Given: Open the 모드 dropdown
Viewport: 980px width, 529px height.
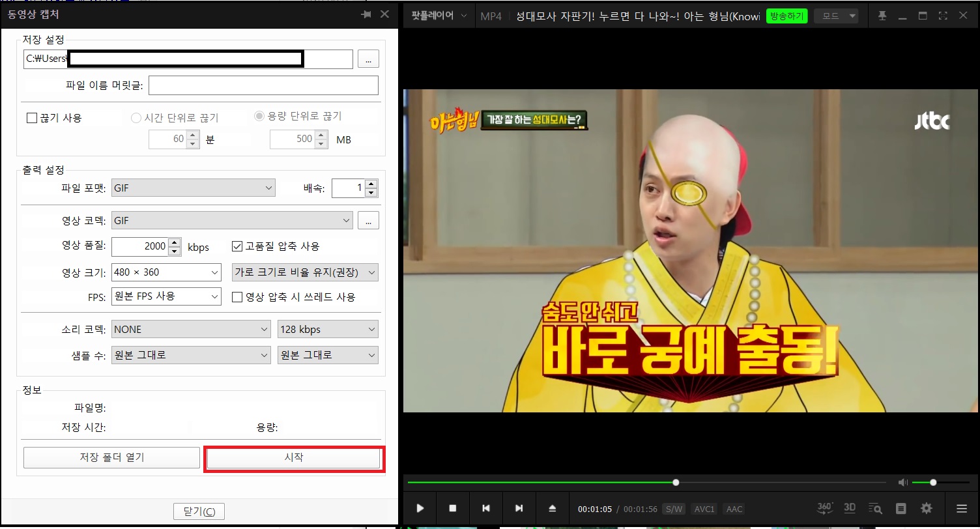Looking at the screenshot, I should tap(837, 16).
